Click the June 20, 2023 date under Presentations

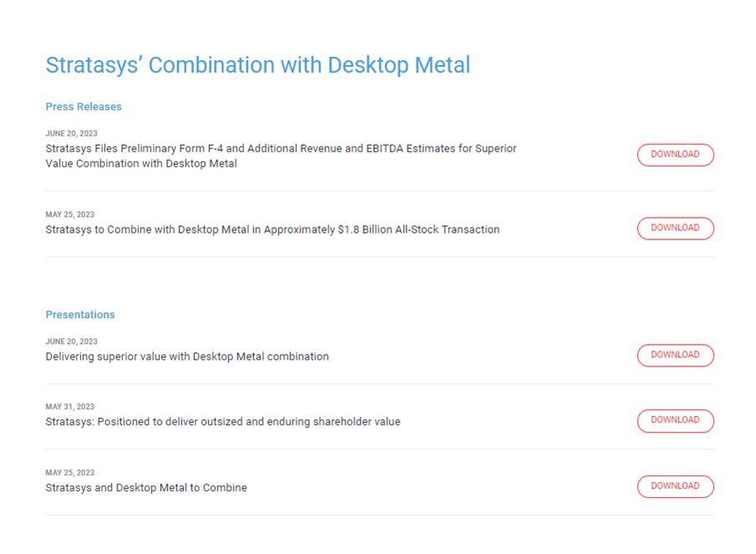tap(71, 341)
